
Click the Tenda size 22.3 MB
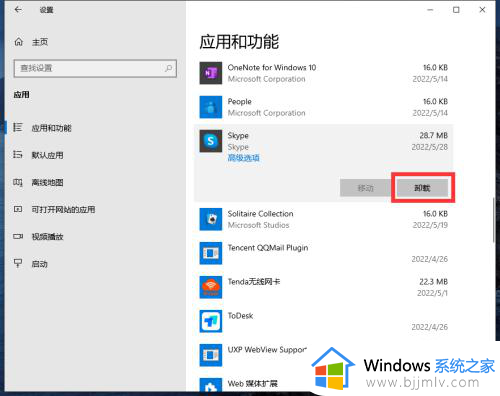click(x=433, y=282)
